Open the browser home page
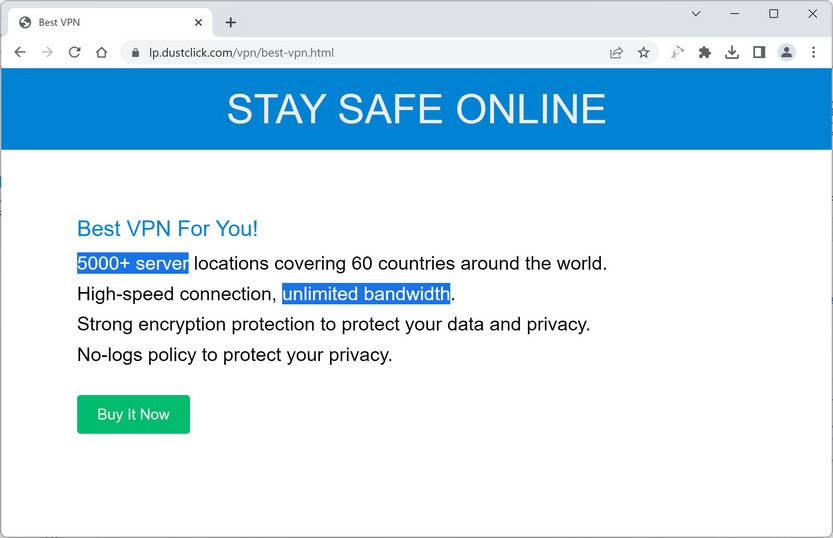The image size is (833, 538). pyautogui.click(x=101, y=52)
